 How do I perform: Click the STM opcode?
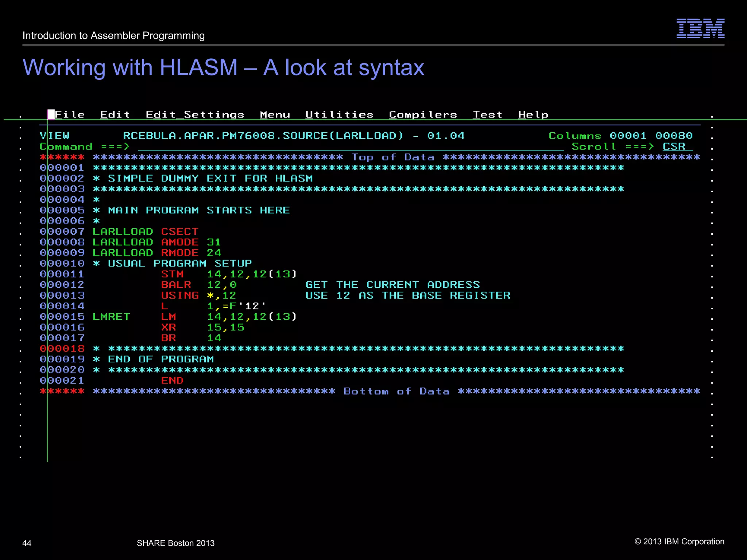tap(172, 274)
